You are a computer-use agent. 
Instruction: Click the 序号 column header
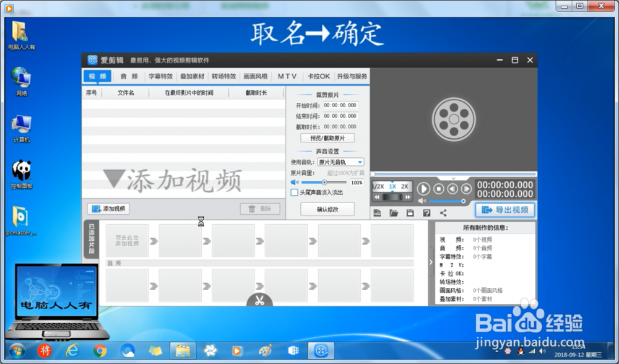click(x=91, y=93)
